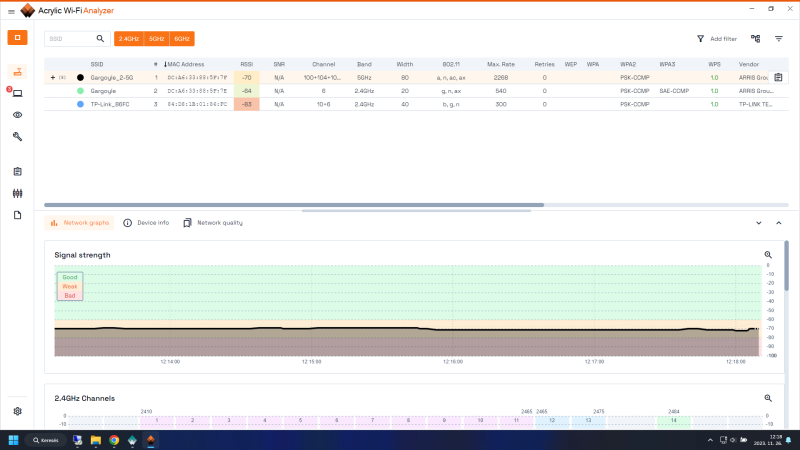Toggle the 5GHz band filter
The image size is (800, 450).
pos(157,39)
